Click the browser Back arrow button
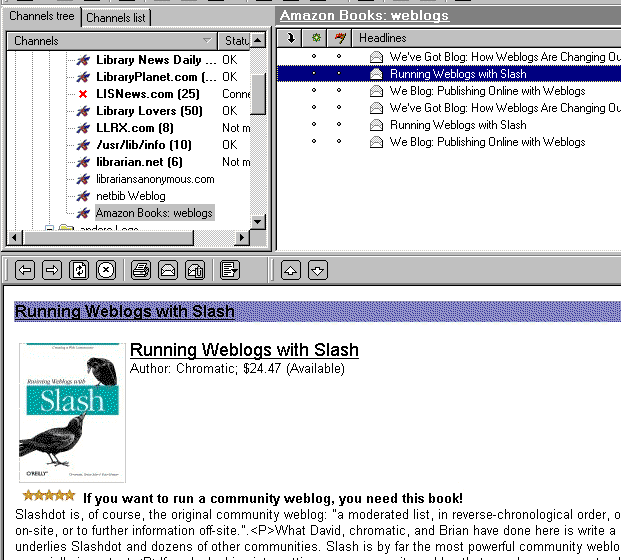 click(25, 270)
